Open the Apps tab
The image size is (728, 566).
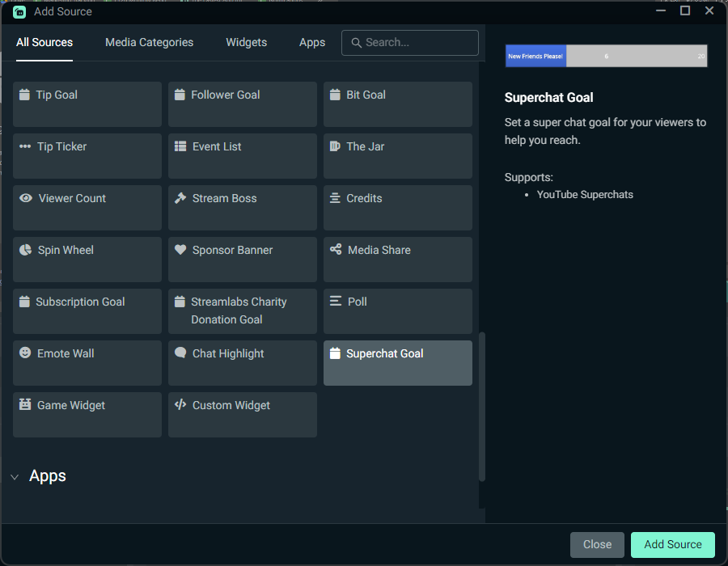[312, 42]
